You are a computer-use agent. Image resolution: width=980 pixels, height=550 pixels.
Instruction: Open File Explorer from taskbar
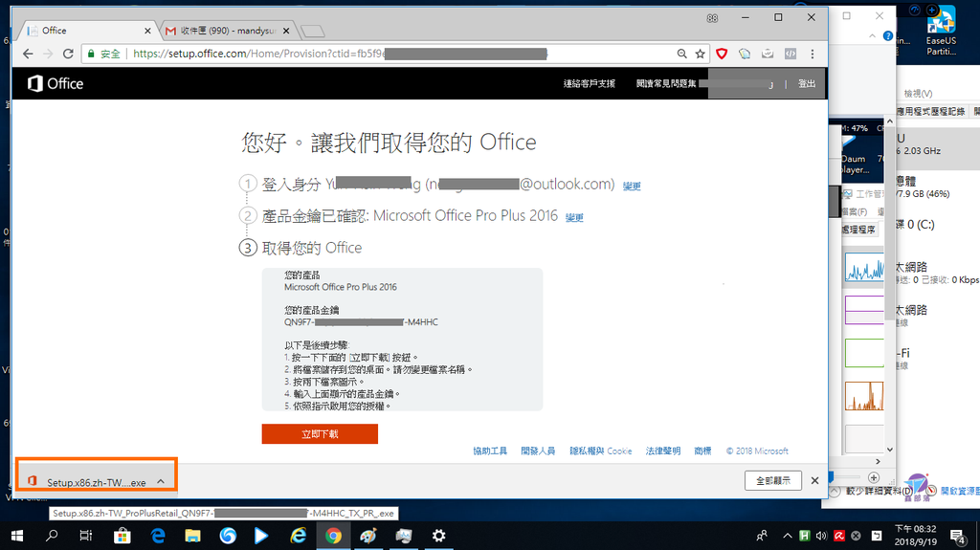pos(192,536)
